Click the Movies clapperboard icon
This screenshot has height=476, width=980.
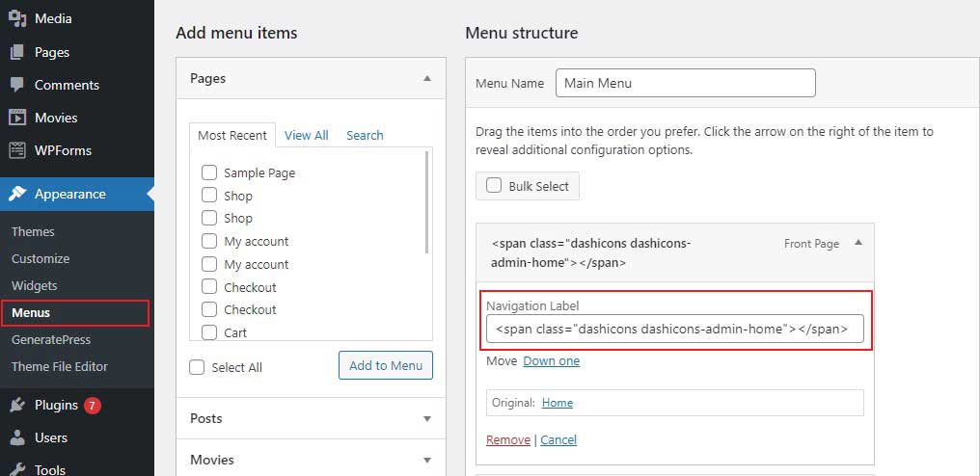coord(17,118)
